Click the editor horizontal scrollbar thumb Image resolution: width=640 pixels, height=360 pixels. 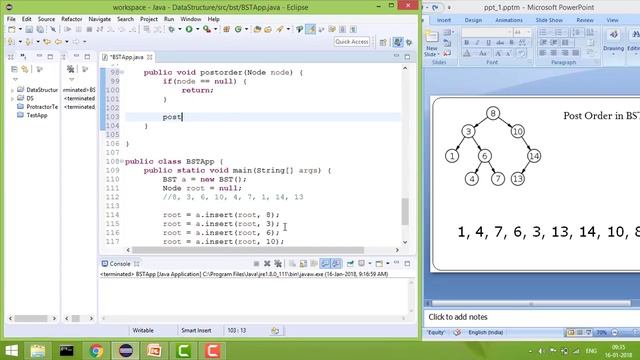point(248,250)
